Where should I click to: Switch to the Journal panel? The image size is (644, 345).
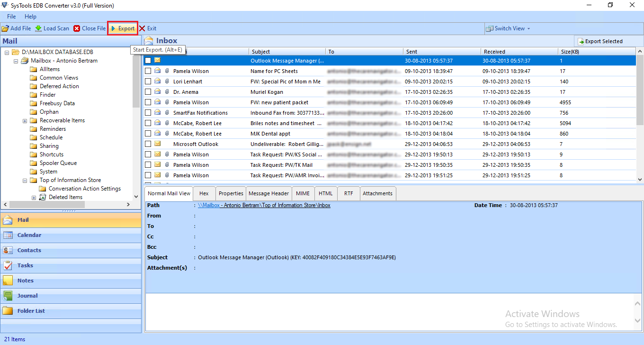(x=71, y=296)
